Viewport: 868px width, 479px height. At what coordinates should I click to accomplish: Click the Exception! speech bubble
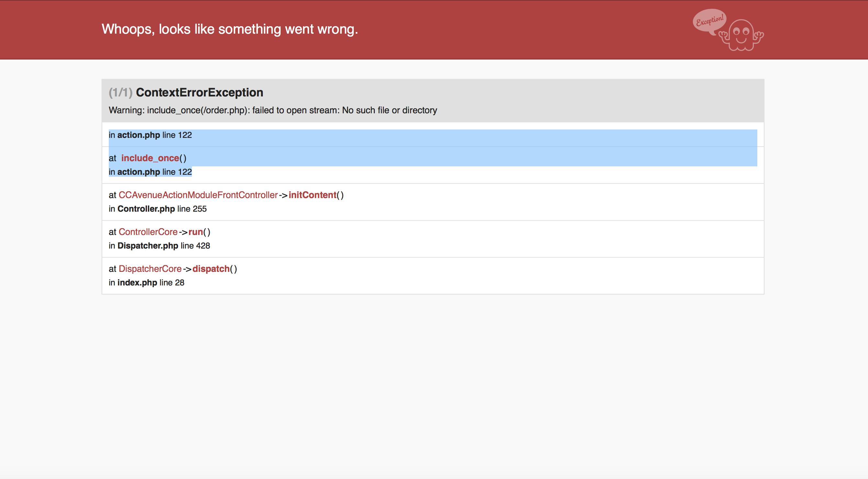pos(709,22)
